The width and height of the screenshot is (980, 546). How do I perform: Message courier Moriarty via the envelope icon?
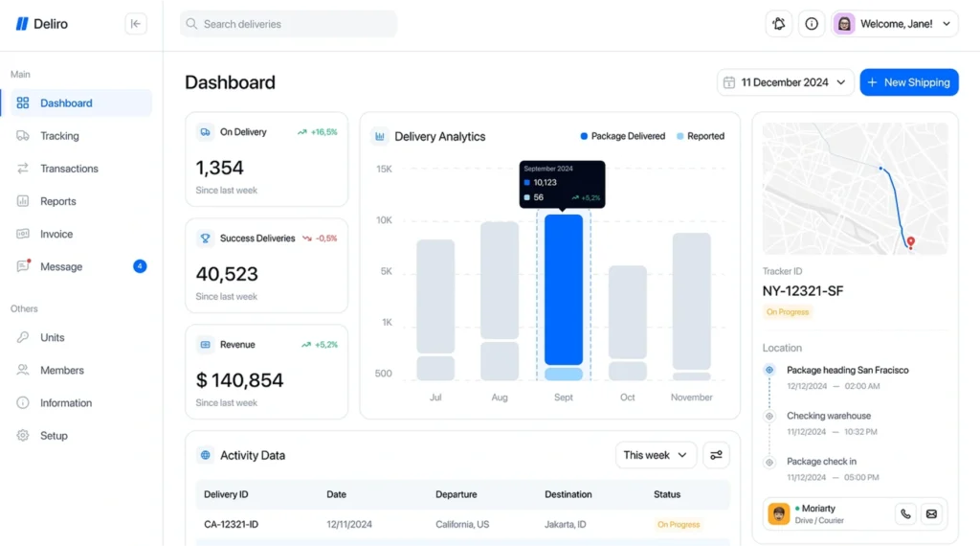[x=931, y=514]
